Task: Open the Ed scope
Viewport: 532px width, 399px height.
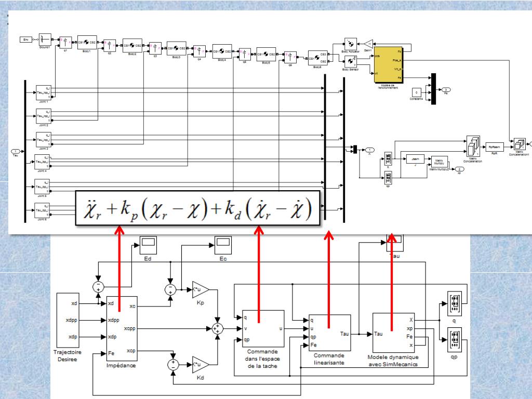Action: (148, 245)
